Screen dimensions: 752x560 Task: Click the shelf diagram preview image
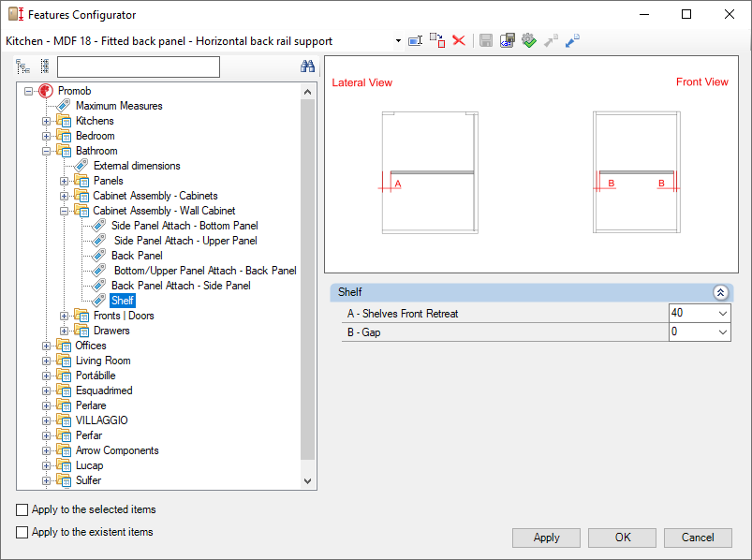[531, 165]
